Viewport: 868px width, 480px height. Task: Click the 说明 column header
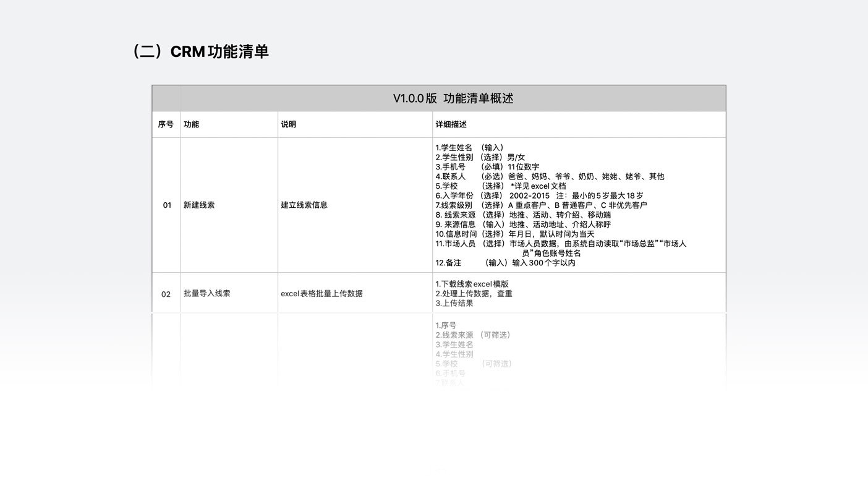289,124
